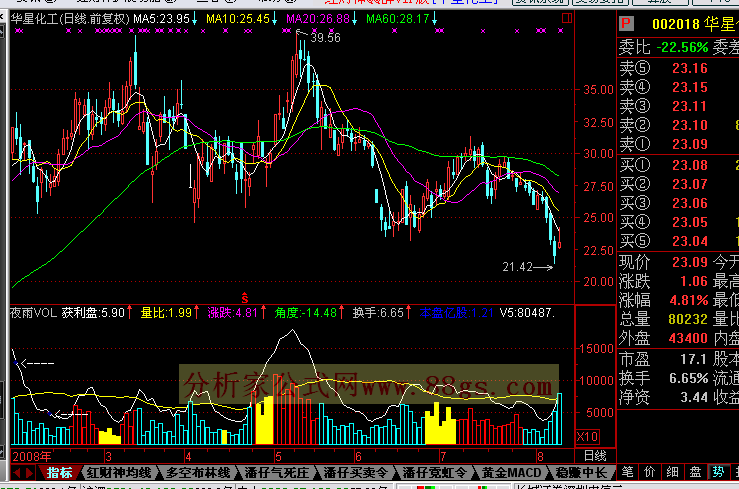The image size is (739, 489).
Task: Click the 买③ 23.06 bid row
Action: click(678, 203)
